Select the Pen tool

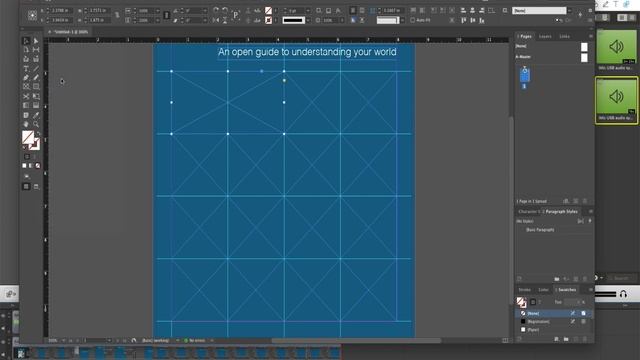tap(26, 78)
